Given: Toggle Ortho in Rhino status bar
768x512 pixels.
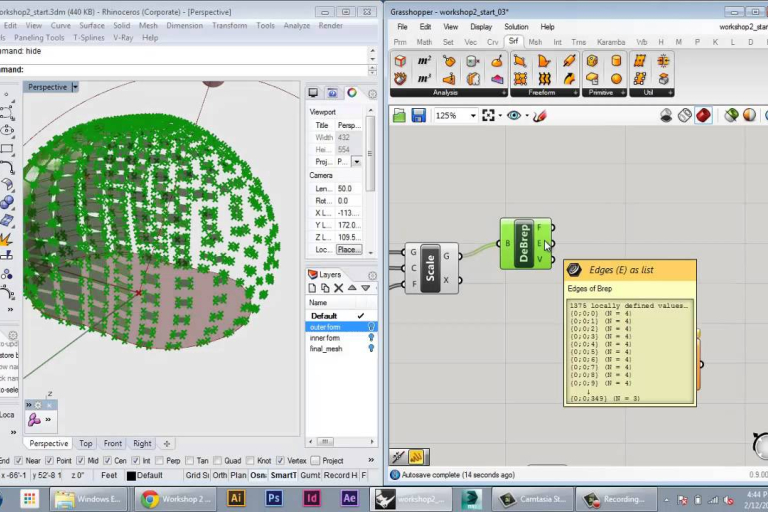Looking at the screenshot, I should coord(220,475).
